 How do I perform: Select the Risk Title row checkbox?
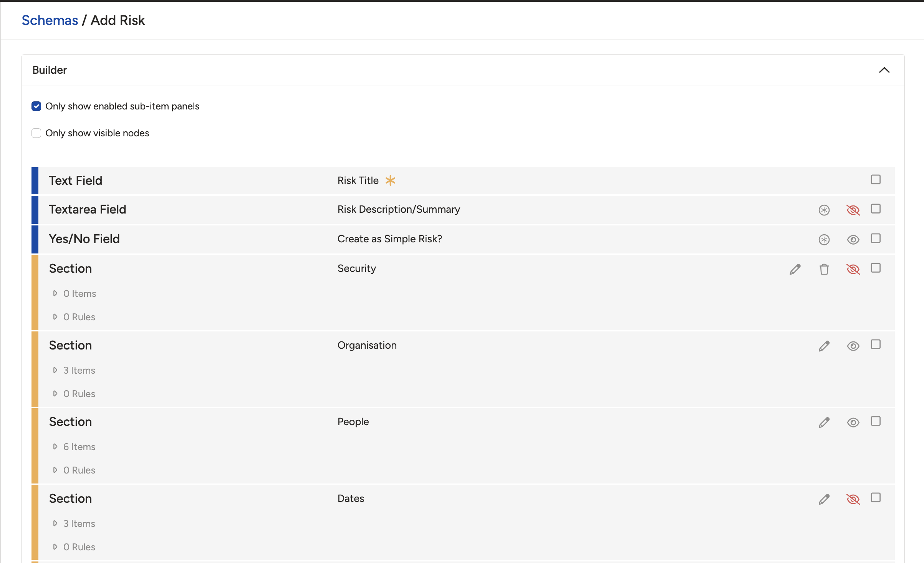point(876,179)
